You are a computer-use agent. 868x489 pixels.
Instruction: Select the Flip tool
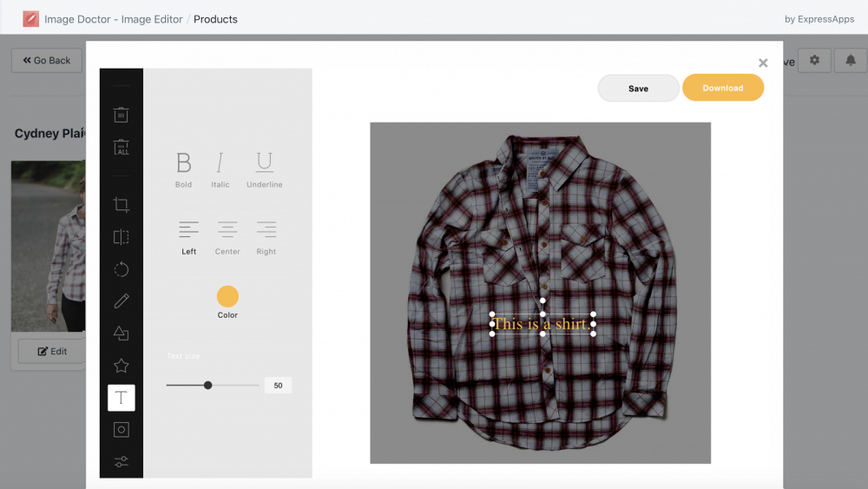click(x=122, y=237)
